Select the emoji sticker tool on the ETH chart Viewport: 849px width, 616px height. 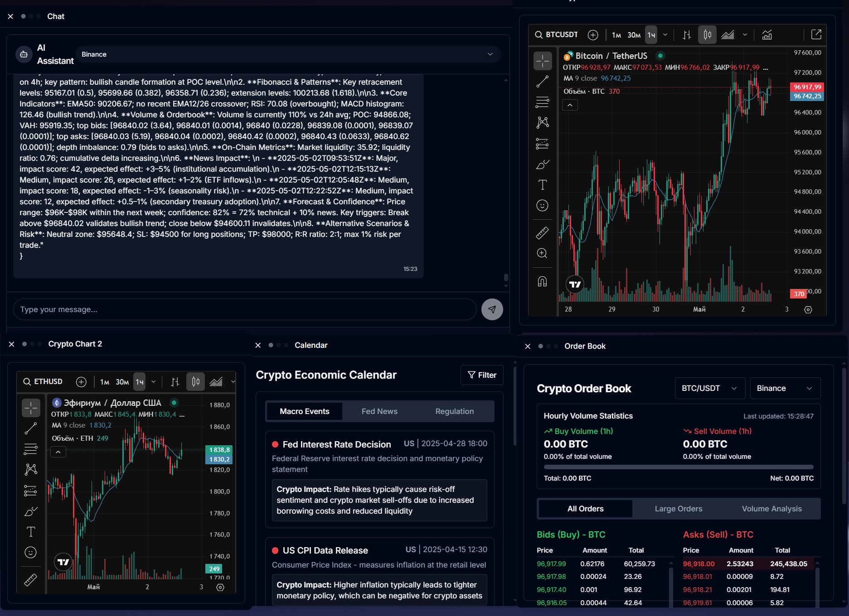point(31,552)
